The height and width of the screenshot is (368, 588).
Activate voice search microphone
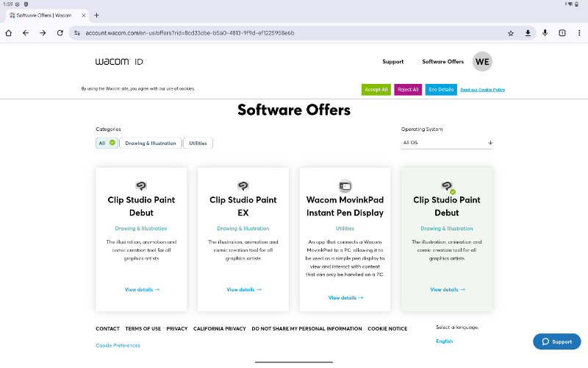point(545,33)
